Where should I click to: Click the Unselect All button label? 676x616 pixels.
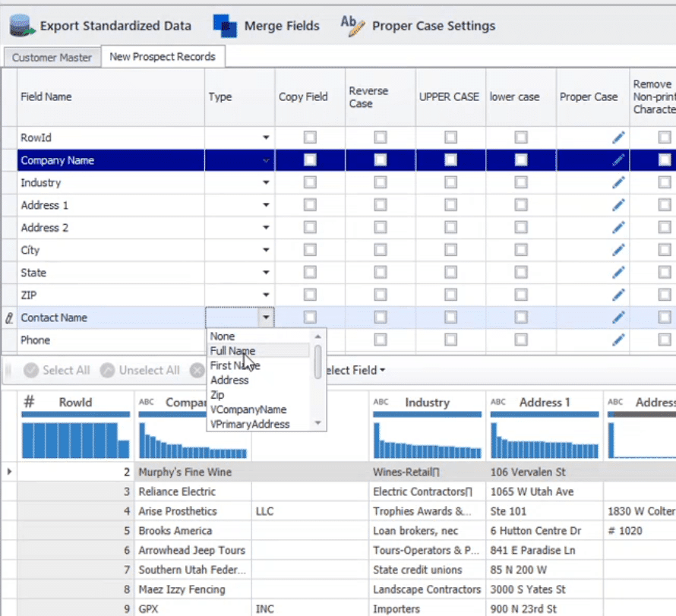click(x=149, y=371)
